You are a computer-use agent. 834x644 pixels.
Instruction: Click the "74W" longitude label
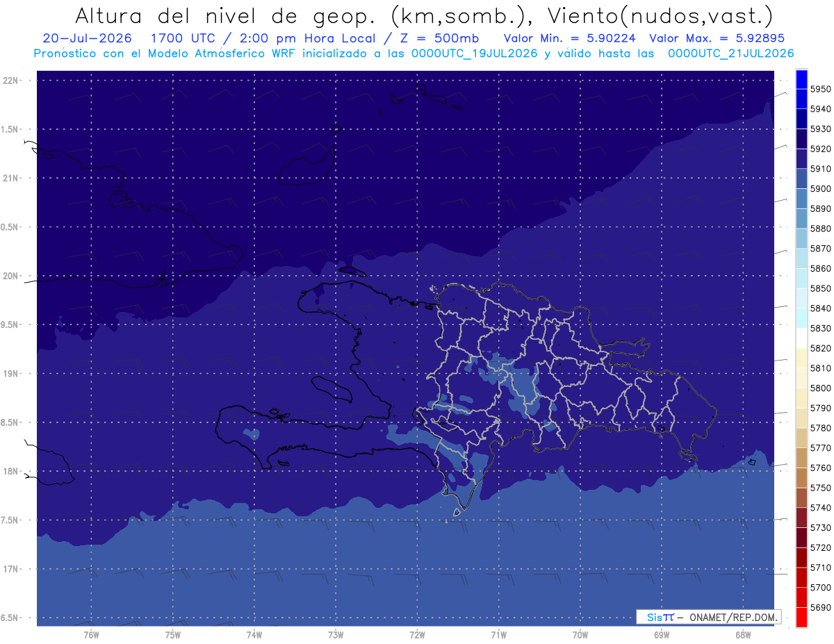pos(254,635)
